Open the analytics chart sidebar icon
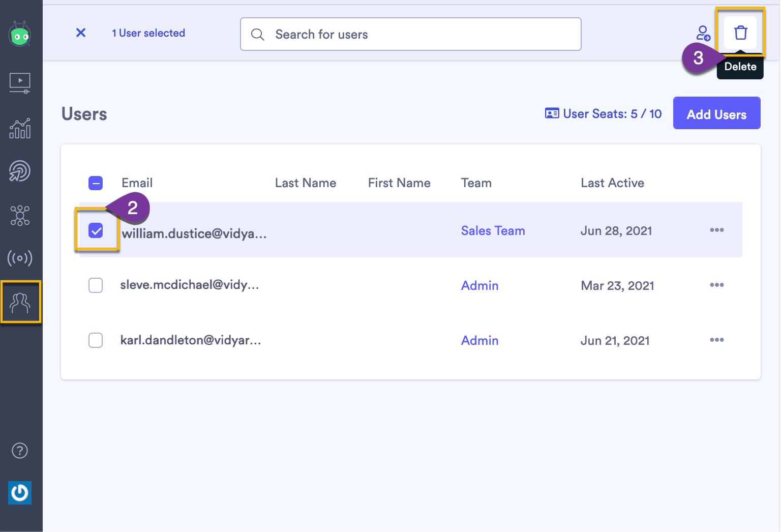Image resolution: width=781 pixels, height=532 pixels. 20,128
